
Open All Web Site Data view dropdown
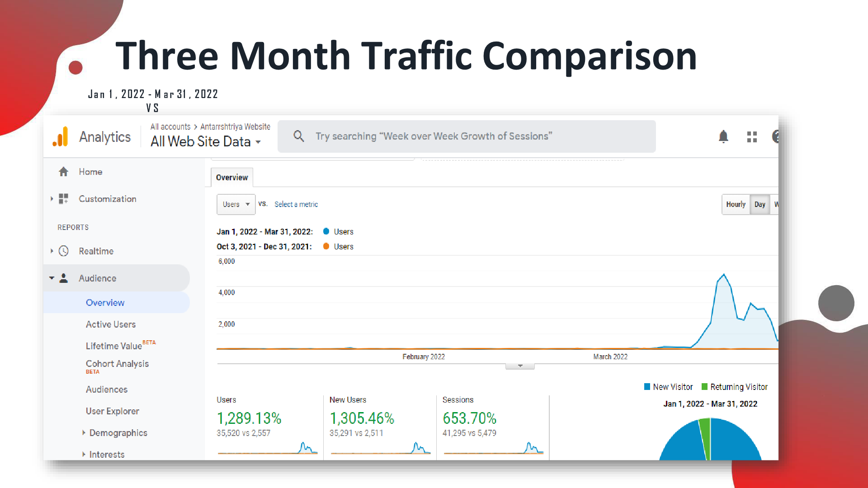coord(206,141)
